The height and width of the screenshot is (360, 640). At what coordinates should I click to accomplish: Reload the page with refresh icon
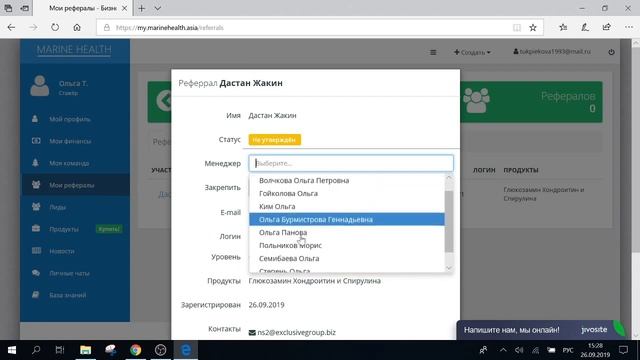pos(55,28)
